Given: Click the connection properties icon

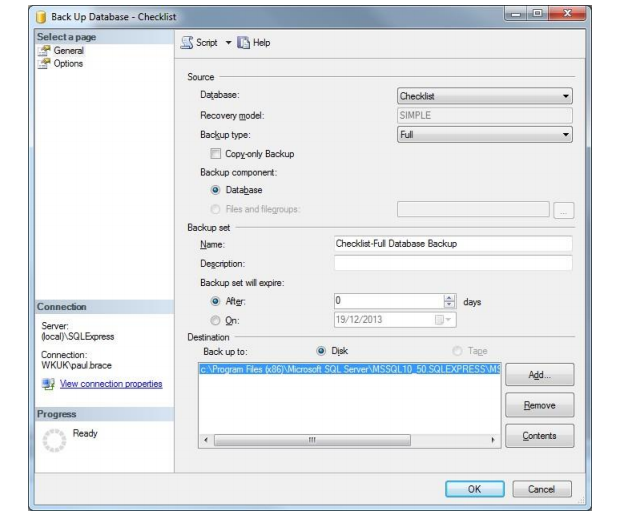Looking at the screenshot, I should click(x=48, y=384).
